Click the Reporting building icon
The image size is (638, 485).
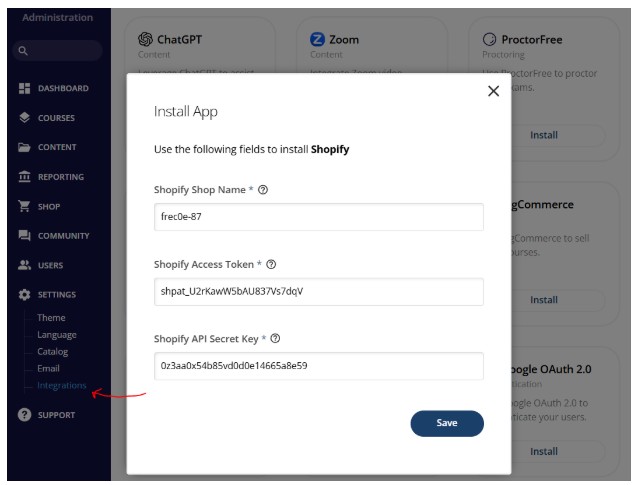point(24,177)
